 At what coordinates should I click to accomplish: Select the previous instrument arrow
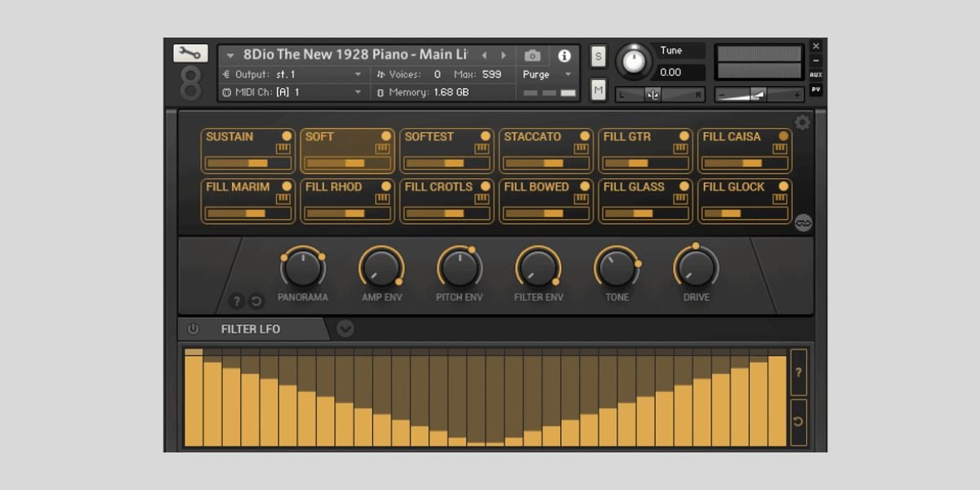484,56
